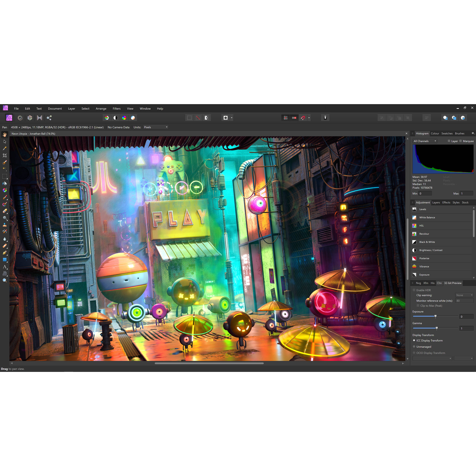Click the Exposure value input field
Screen dimensions: 476x476
pos(466,317)
